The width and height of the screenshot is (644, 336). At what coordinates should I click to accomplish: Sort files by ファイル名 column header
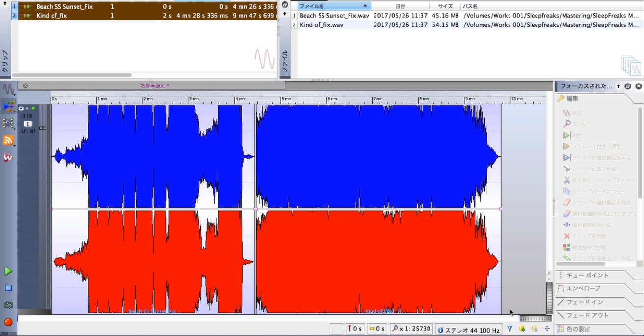[x=334, y=6]
